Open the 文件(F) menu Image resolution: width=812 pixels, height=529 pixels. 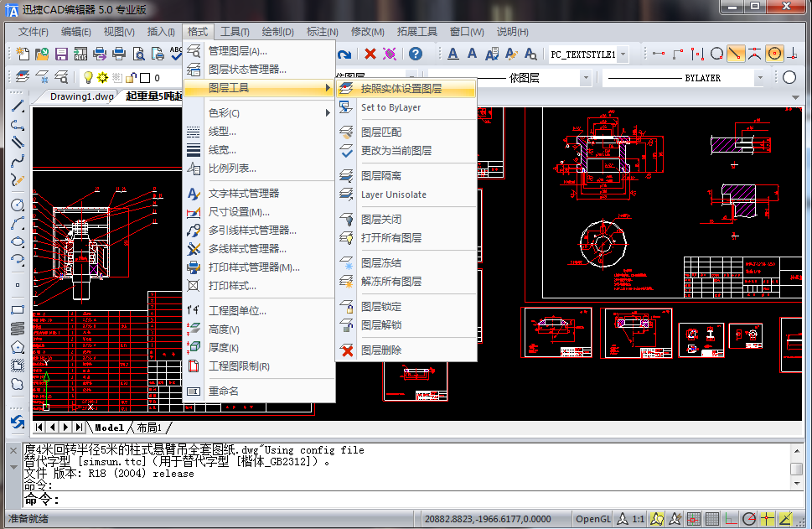click(x=34, y=32)
